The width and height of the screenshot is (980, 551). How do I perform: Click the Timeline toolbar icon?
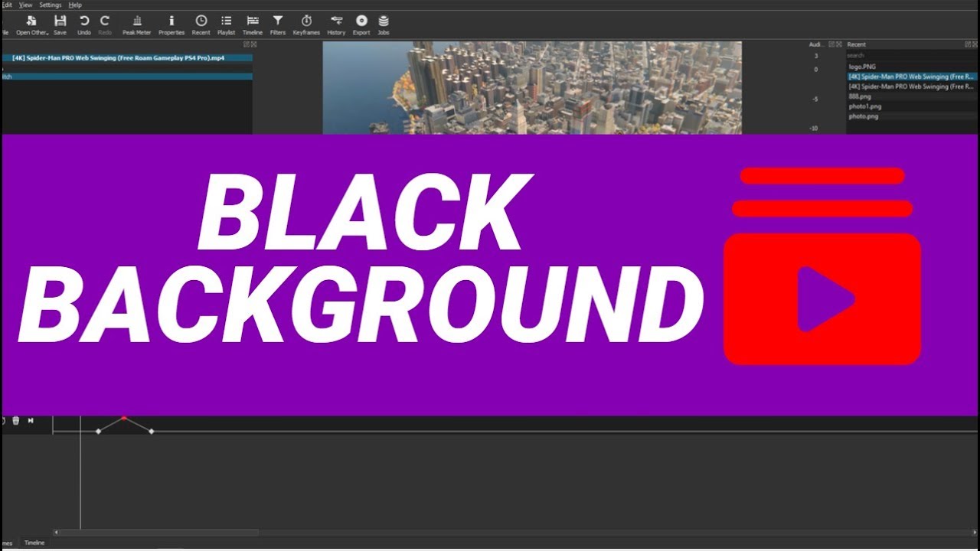253,25
